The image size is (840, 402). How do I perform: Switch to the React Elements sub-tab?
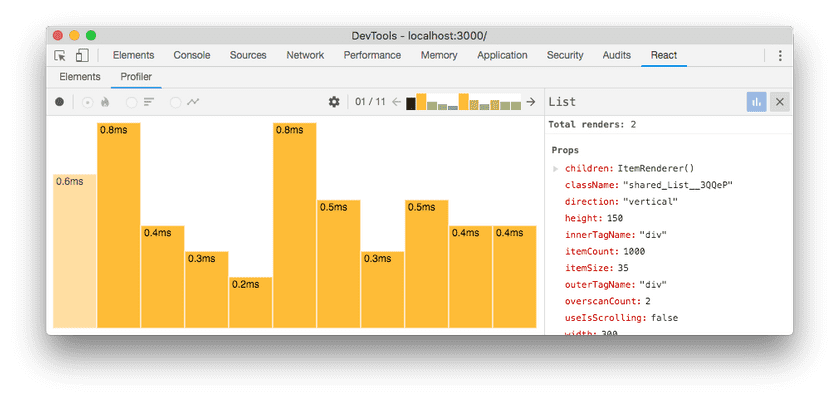(x=80, y=77)
